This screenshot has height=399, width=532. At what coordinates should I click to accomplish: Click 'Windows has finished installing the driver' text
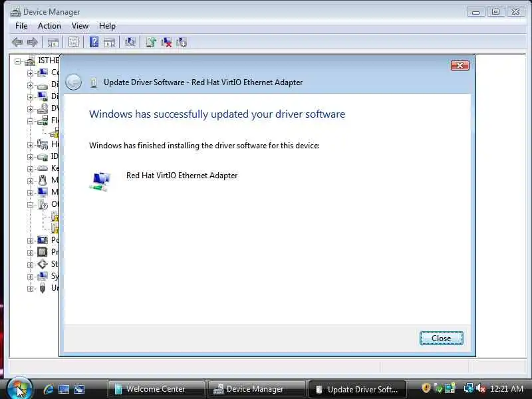204,146
